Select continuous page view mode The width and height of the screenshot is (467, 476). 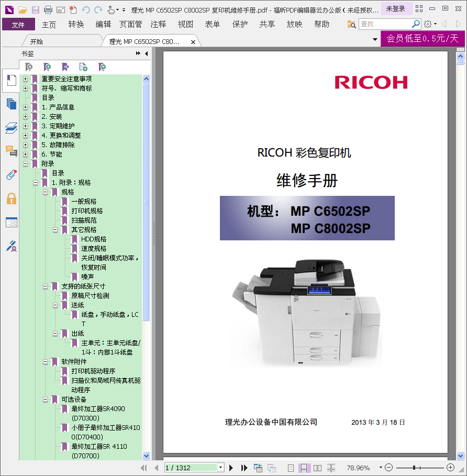coord(304,468)
